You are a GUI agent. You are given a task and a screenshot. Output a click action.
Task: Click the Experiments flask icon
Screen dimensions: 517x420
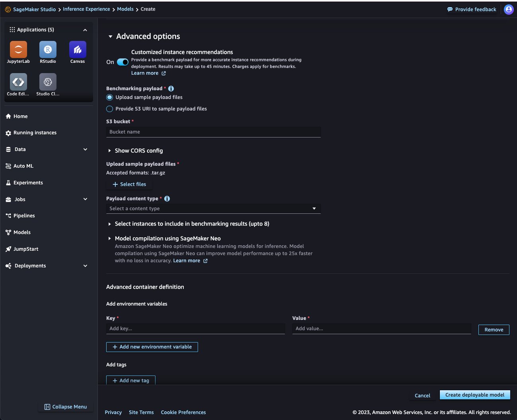coord(8,183)
